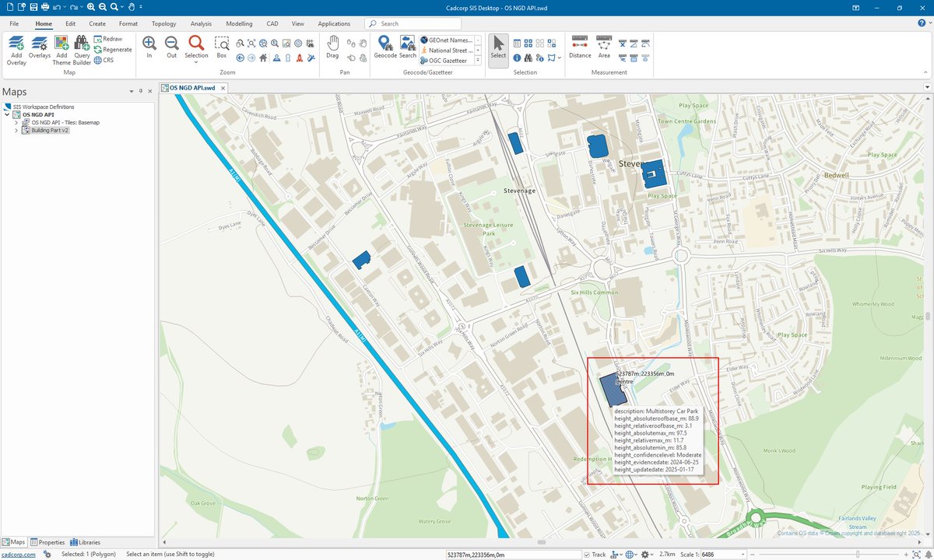Open the Query Builder
The image size is (934, 560).
pyautogui.click(x=81, y=47)
